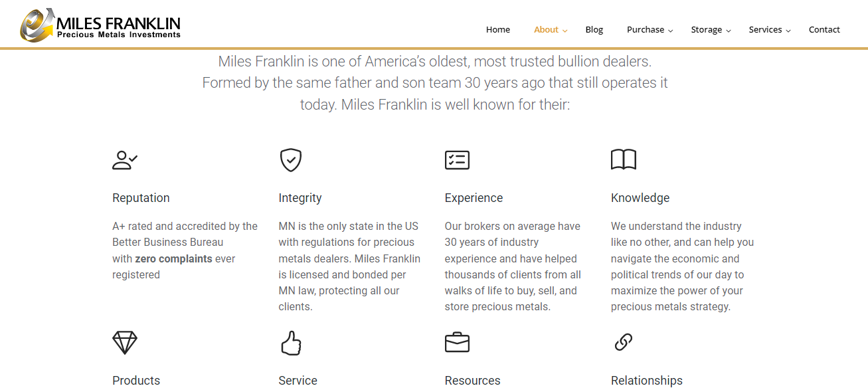Expand the Purchase dropdown arrow
The image size is (868, 388).
point(671,31)
